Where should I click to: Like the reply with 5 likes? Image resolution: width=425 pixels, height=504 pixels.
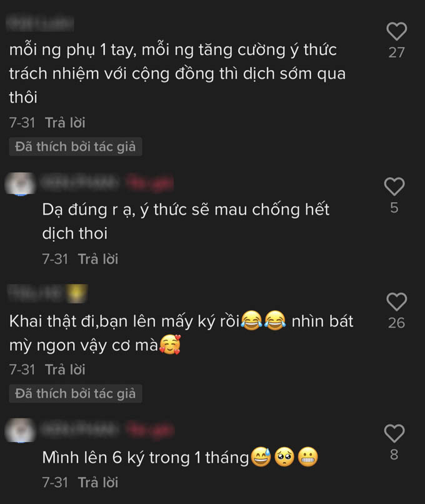(x=394, y=186)
